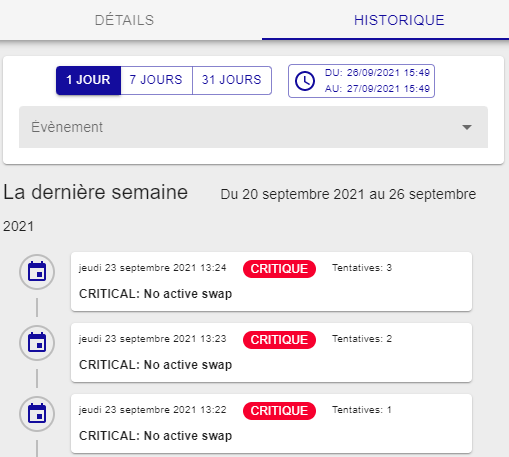Viewport: 509px width, 457px height.
Task: Click the AU end date 27/09/2021 15:49
Action: (377, 89)
